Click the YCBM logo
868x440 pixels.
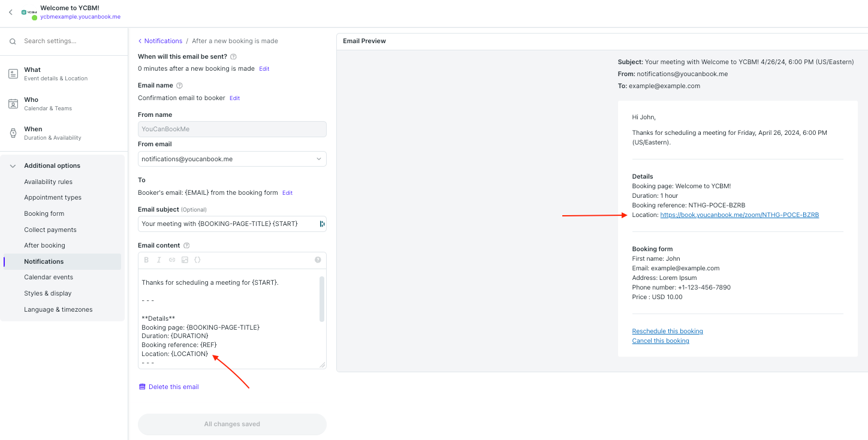click(28, 12)
